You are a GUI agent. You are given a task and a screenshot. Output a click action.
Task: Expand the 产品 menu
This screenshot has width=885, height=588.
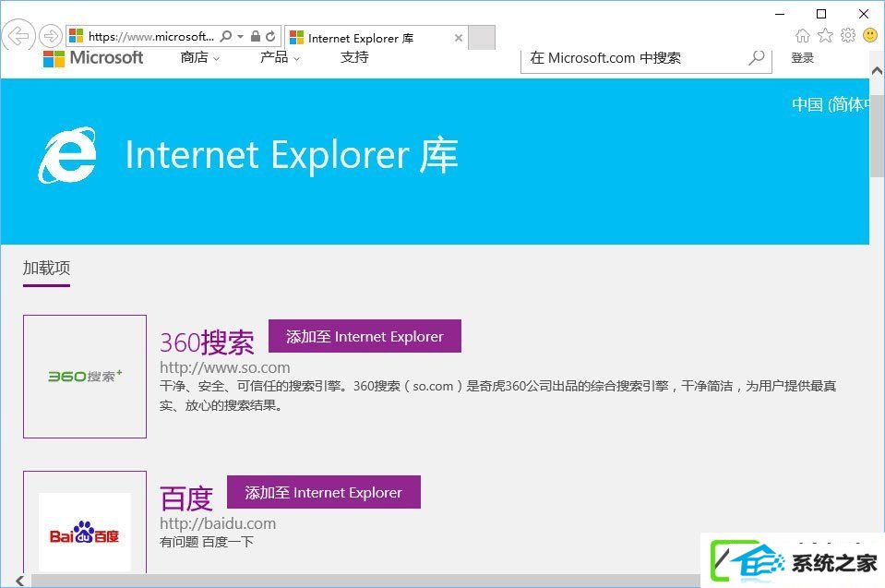tap(280, 57)
